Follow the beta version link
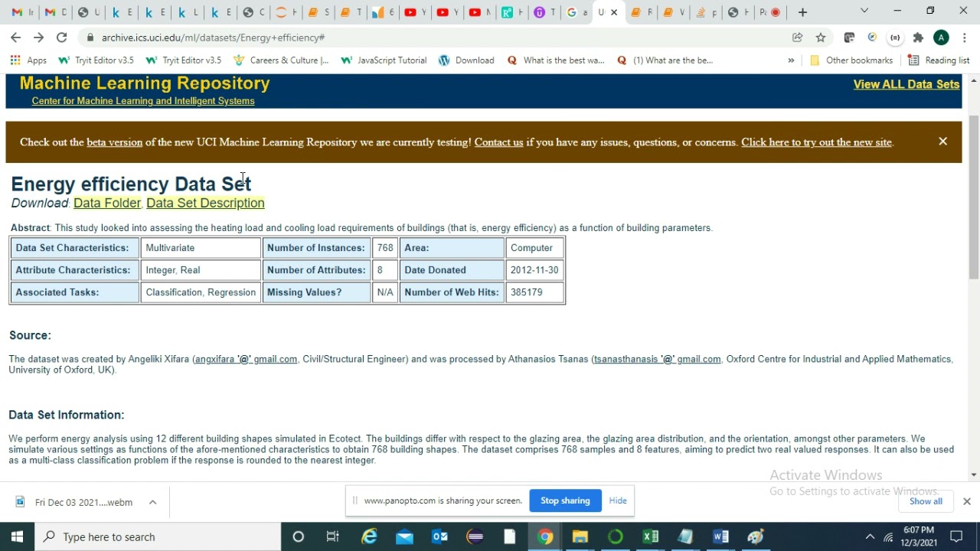This screenshot has width=980, height=551. pos(114,142)
